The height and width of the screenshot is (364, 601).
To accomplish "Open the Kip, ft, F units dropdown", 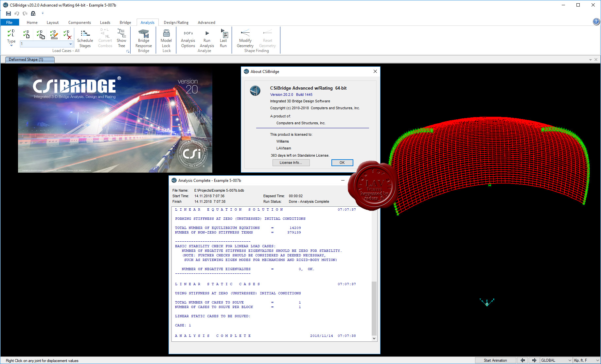I will pos(587,360).
